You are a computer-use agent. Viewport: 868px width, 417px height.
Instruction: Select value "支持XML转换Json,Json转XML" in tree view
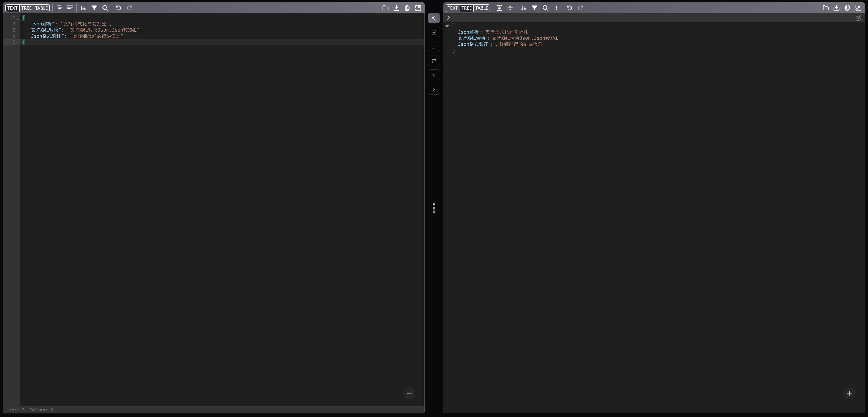point(525,38)
